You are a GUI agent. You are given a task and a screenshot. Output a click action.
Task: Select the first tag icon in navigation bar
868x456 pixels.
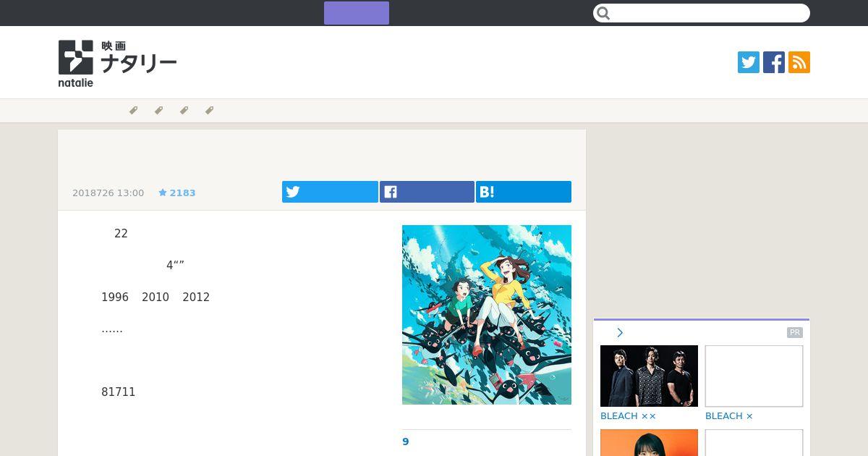(x=133, y=111)
